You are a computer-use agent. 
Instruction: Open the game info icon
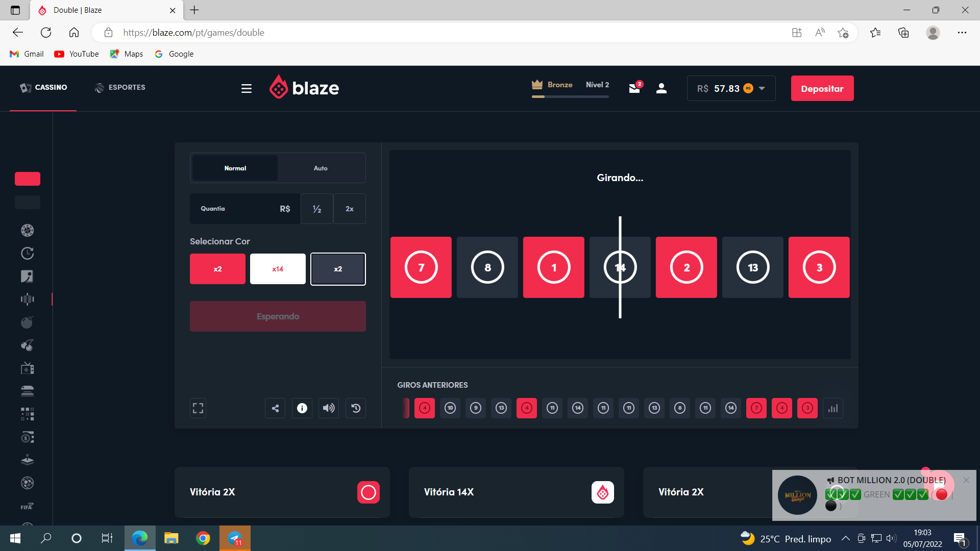pyautogui.click(x=302, y=408)
